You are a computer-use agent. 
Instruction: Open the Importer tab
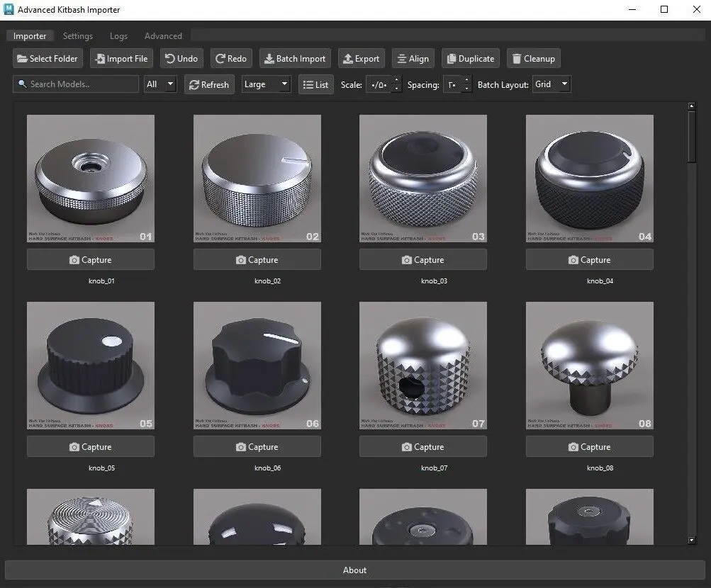[30, 36]
